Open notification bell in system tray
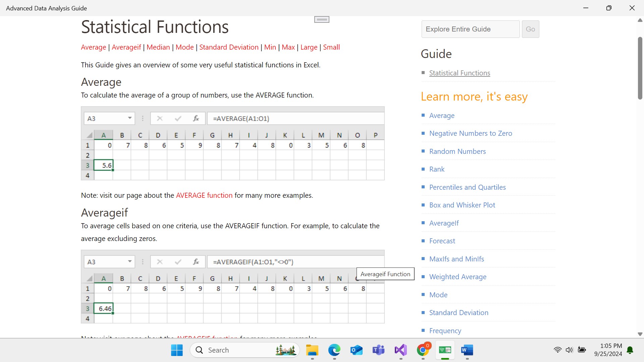The width and height of the screenshot is (644, 362). coord(630,350)
